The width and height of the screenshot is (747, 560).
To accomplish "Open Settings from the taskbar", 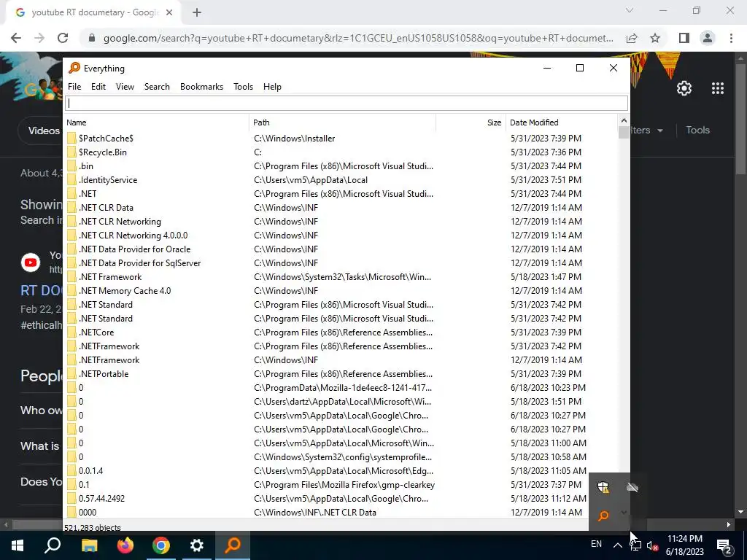I will pyautogui.click(x=197, y=545).
